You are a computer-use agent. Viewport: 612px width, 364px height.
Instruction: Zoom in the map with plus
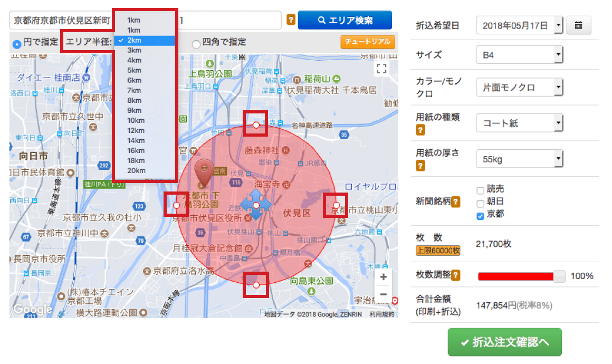(x=383, y=277)
